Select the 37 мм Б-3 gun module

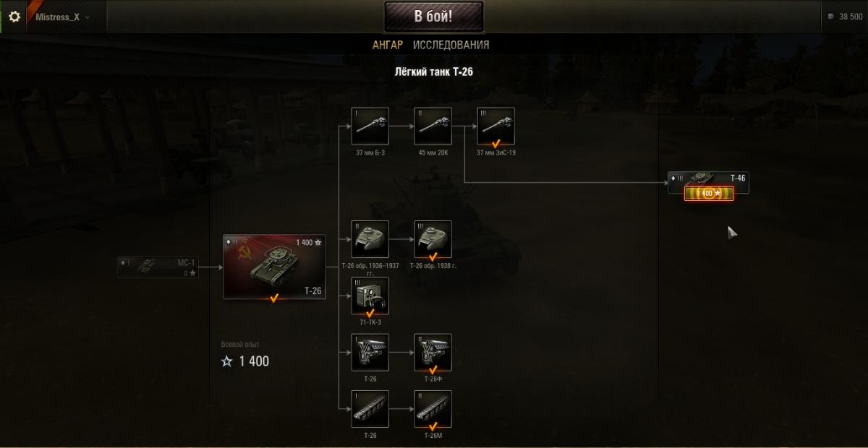point(370,126)
